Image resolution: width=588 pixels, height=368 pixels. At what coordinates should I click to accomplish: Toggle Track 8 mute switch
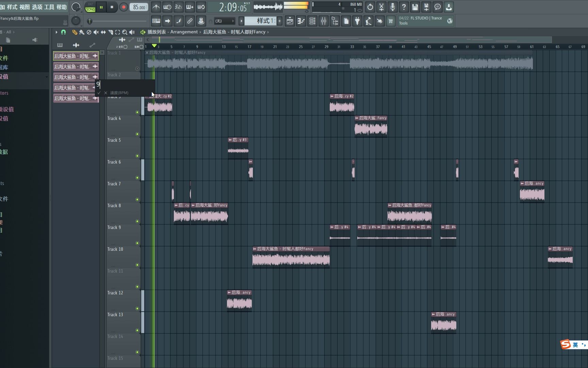pos(137,221)
